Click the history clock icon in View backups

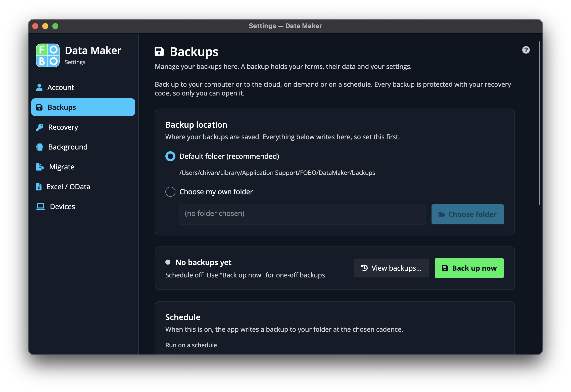364,268
